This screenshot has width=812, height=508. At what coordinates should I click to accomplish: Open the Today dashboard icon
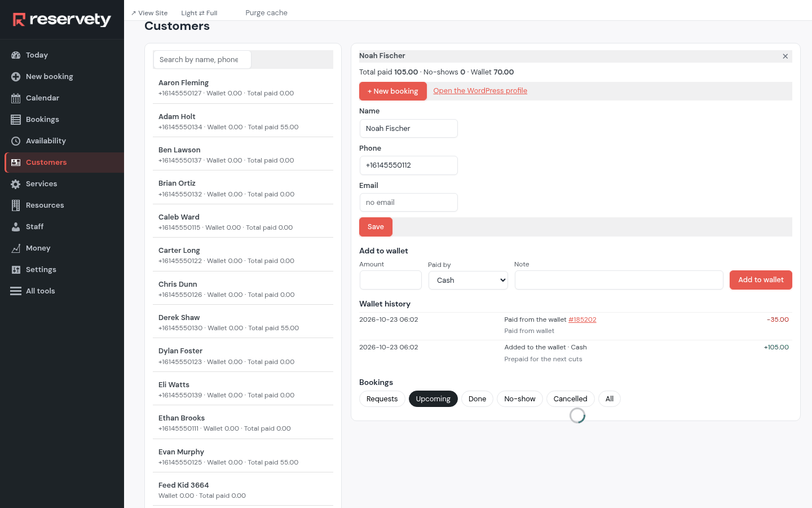click(x=16, y=55)
